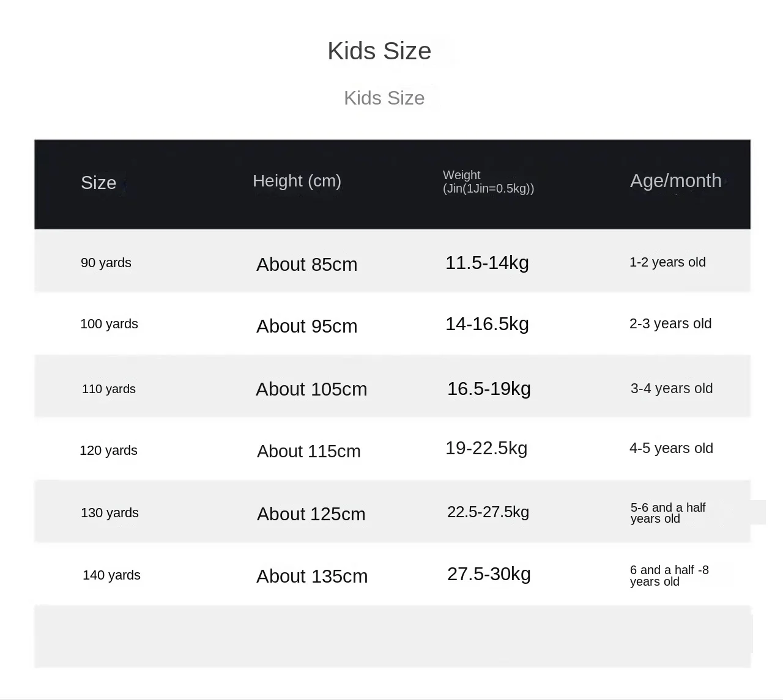Select the Size column header

98,183
